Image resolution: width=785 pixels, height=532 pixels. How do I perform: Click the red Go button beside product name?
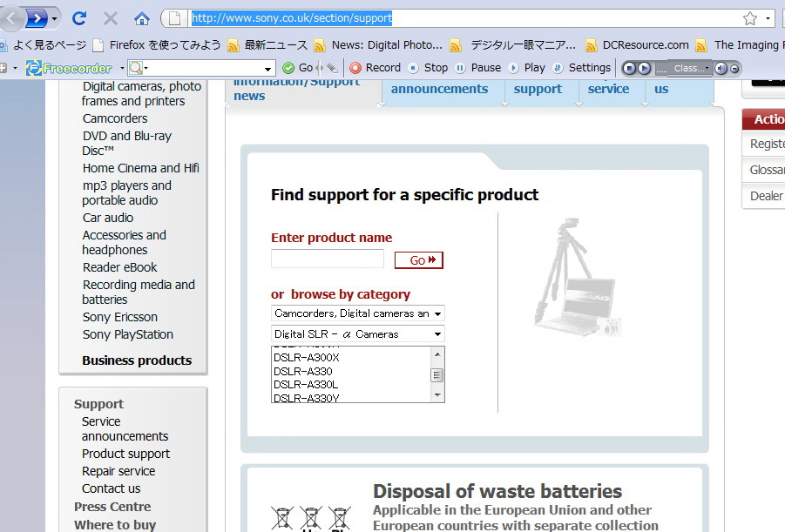419,260
